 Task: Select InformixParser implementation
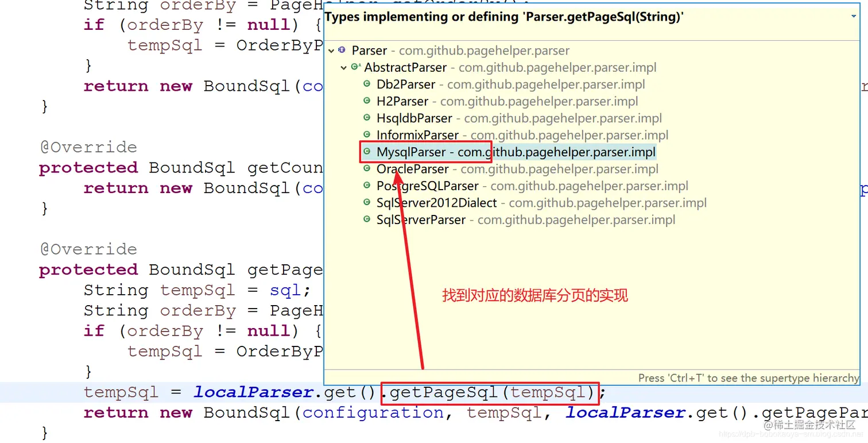point(522,135)
